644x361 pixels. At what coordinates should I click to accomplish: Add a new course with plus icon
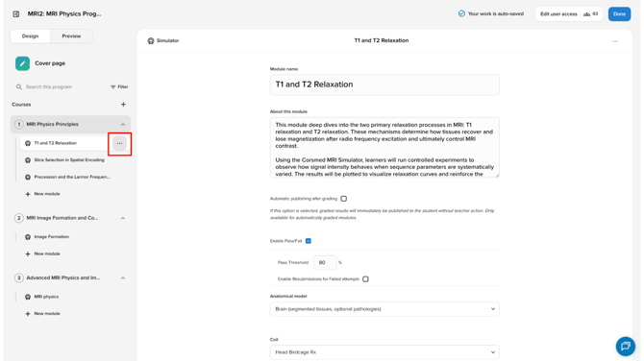coord(123,105)
